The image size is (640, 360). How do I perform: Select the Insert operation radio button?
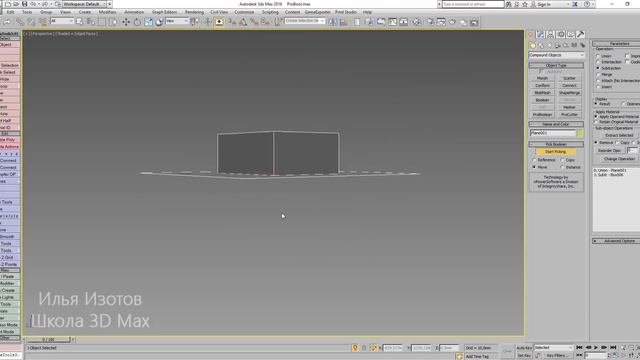(598, 87)
